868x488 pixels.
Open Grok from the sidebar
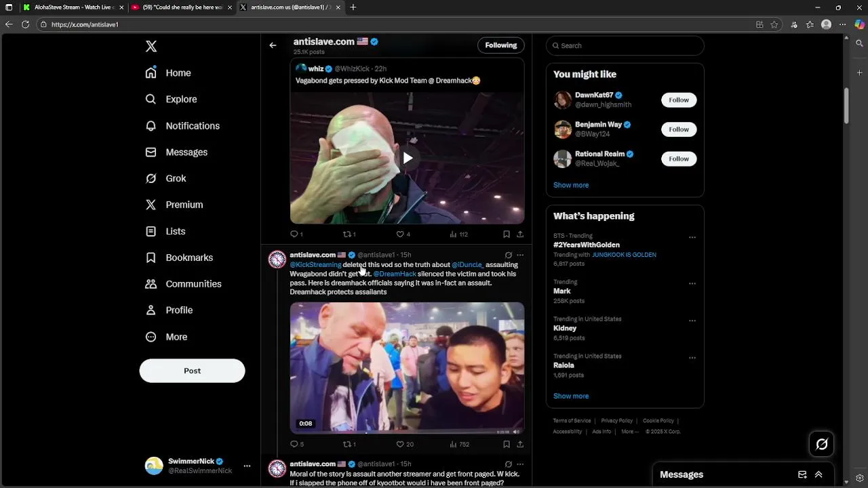[166, 178]
